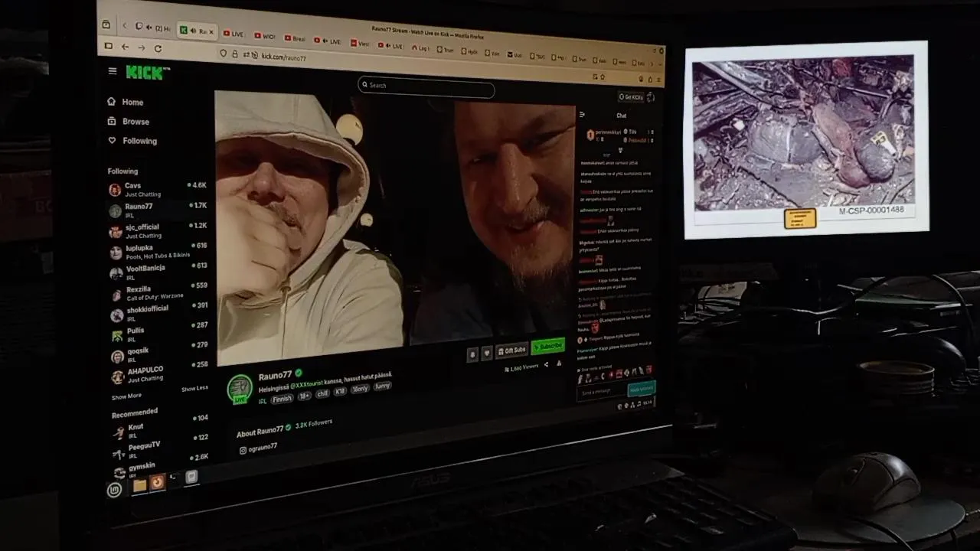Click the 3.8K Followers text

click(314, 423)
